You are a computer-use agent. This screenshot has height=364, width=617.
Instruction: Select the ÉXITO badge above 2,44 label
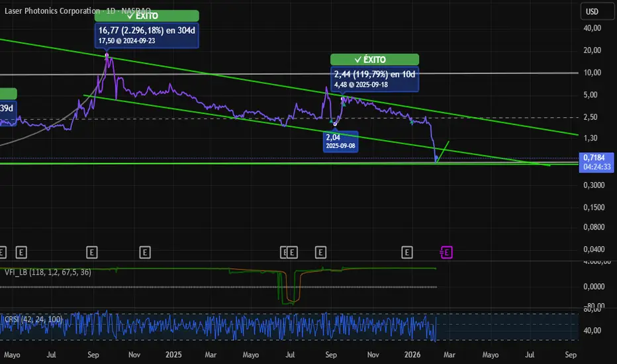(375, 60)
